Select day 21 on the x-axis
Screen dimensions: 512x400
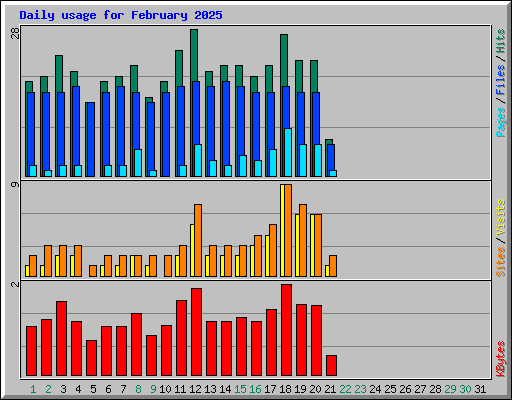tap(330, 389)
